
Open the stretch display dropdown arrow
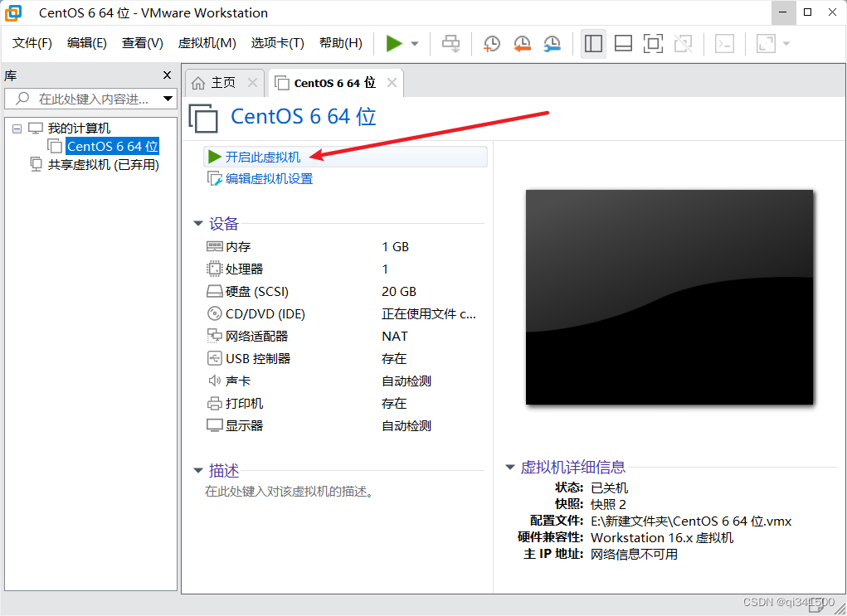[x=786, y=43]
